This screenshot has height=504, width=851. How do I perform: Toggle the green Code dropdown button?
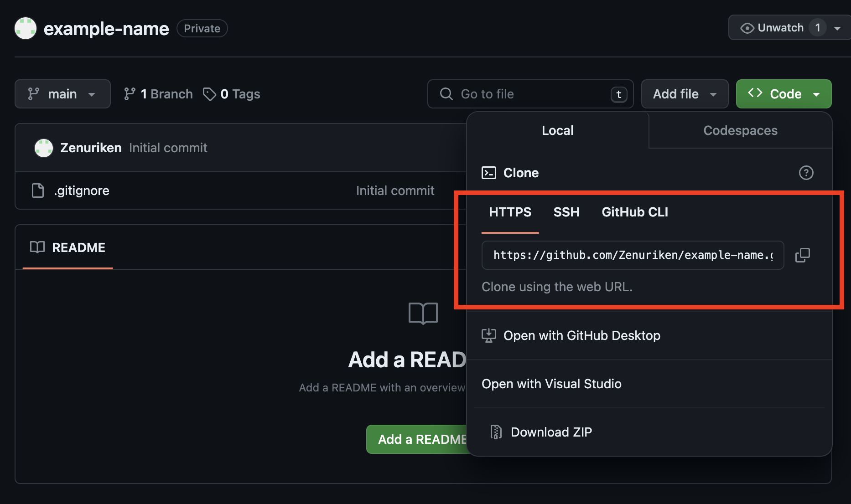[x=784, y=94]
